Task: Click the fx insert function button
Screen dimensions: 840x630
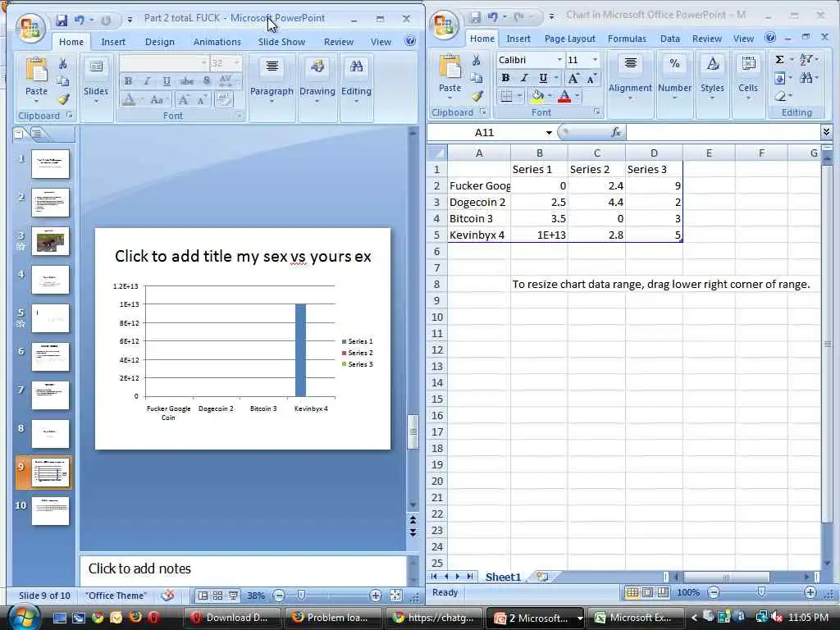Action: pyautogui.click(x=616, y=132)
